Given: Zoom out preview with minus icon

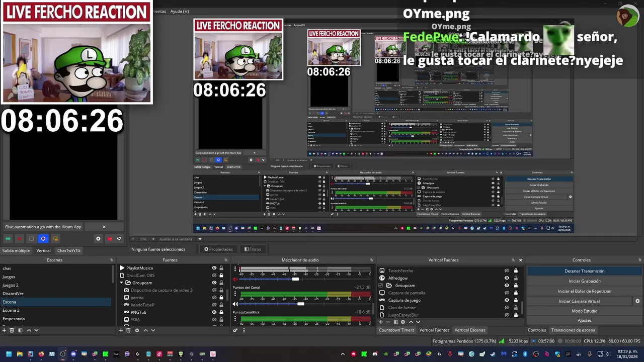Looking at the screenshot, I should click(132, 239).
